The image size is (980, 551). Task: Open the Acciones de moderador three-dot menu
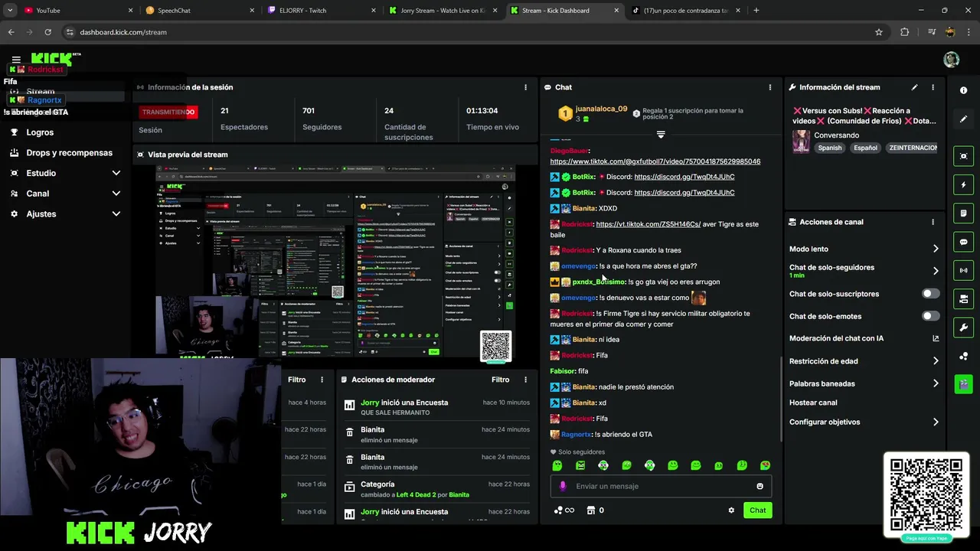pos(525,380)
